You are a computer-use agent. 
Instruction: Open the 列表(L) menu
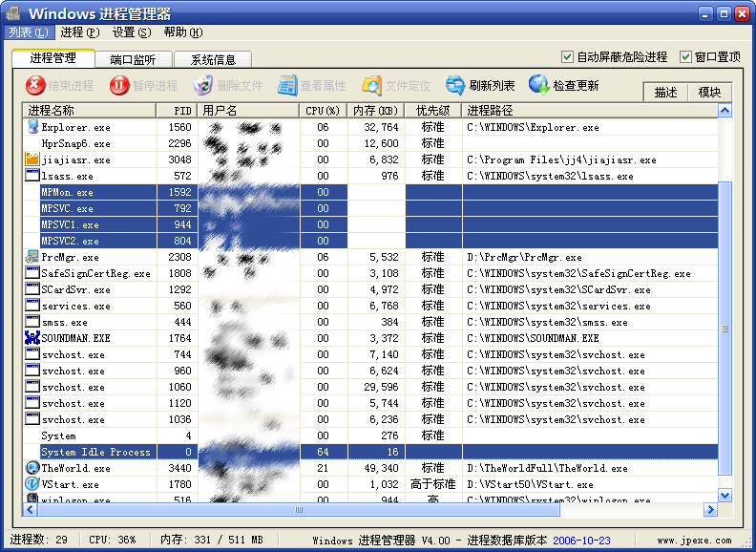29,32
